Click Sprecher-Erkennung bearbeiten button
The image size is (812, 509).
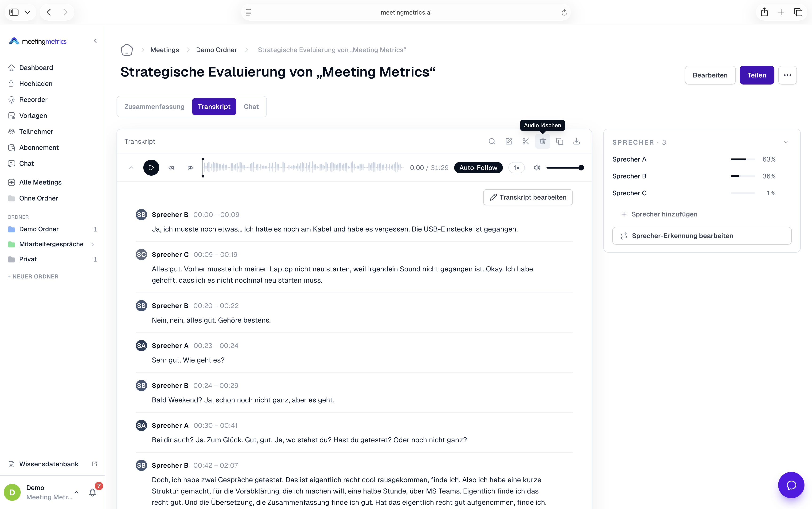point(702,236)
